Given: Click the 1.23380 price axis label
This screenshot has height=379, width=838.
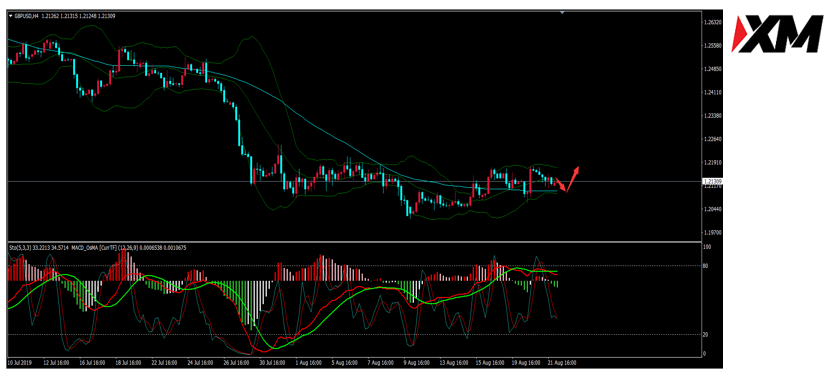Looking at the screenshot, I should click(714, 116).
